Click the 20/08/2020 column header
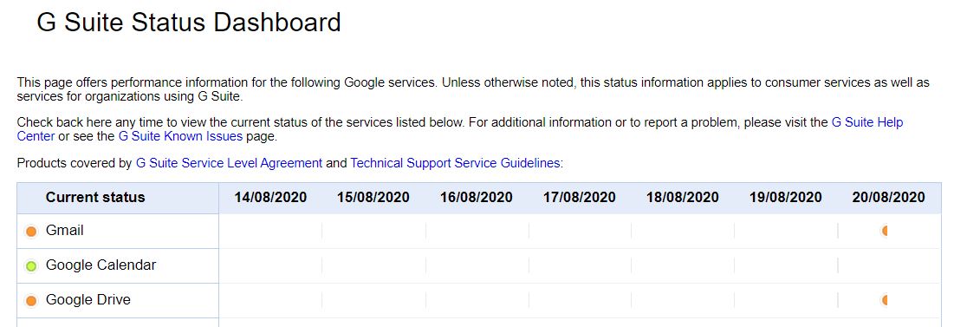The width and height of the screenshot is (980, 327). [x=889, y=198]
